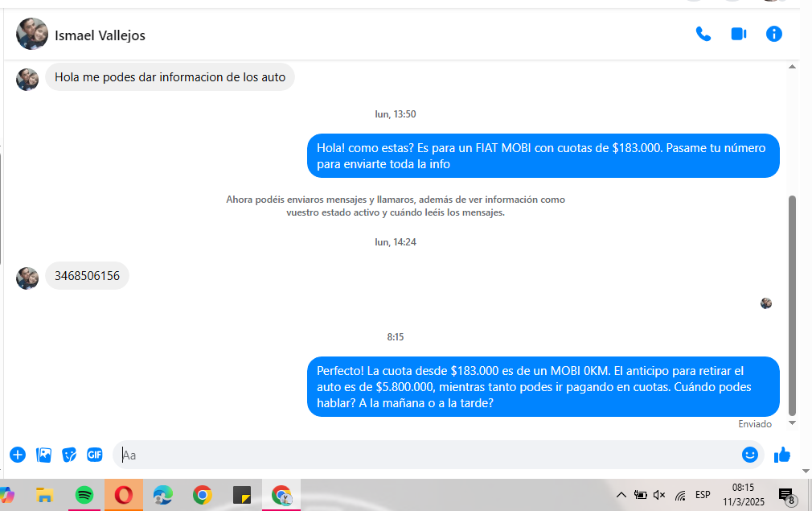Switch to Opera browser in taskbar
The image size is (812, 511).
pyautogui.click(x=123, y=495)
